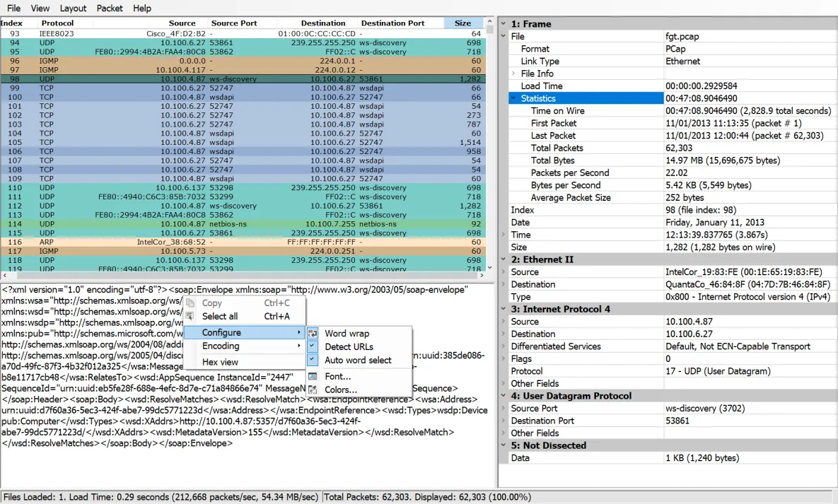Open the Layout menu
This screenshot has width=838, height=504.
pyautogui.click(x=74, y=8)
